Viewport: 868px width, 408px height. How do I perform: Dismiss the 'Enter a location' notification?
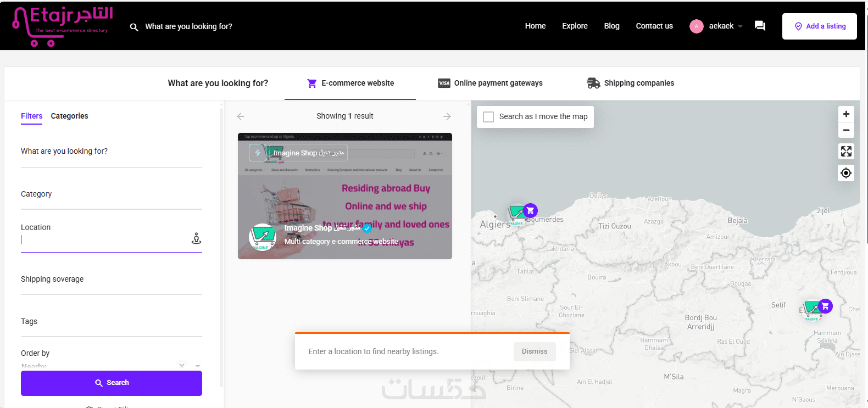point(535,352)
